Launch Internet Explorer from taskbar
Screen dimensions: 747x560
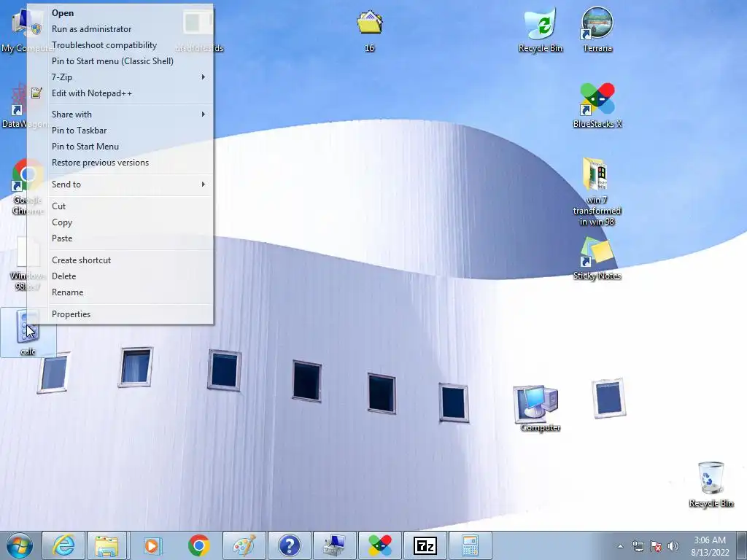pos(64,545)
